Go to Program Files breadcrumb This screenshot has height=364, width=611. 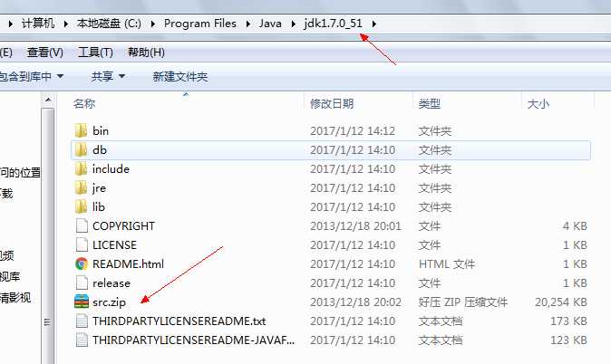[200, 24]
